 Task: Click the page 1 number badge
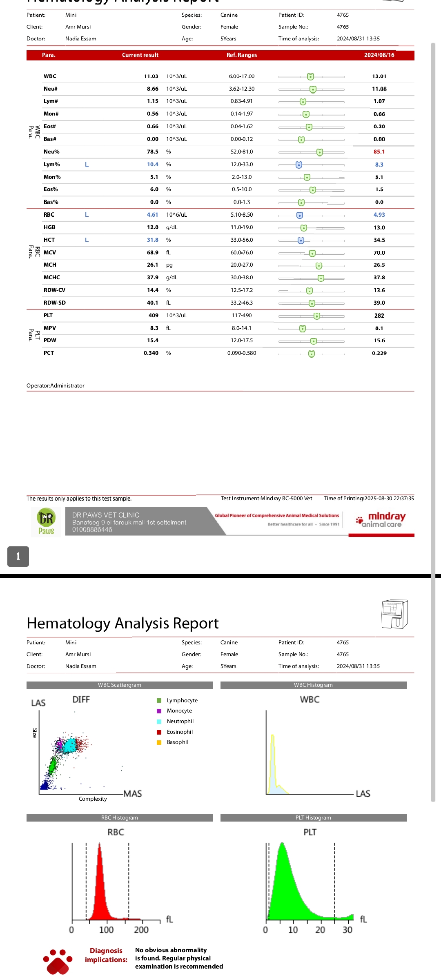pyautogui.click(x=18, y=556)
